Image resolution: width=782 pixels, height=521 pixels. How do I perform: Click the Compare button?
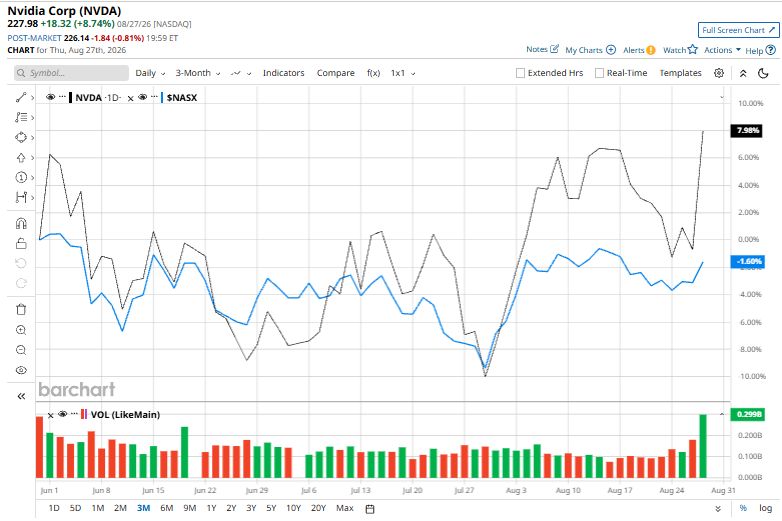point(336,73)
